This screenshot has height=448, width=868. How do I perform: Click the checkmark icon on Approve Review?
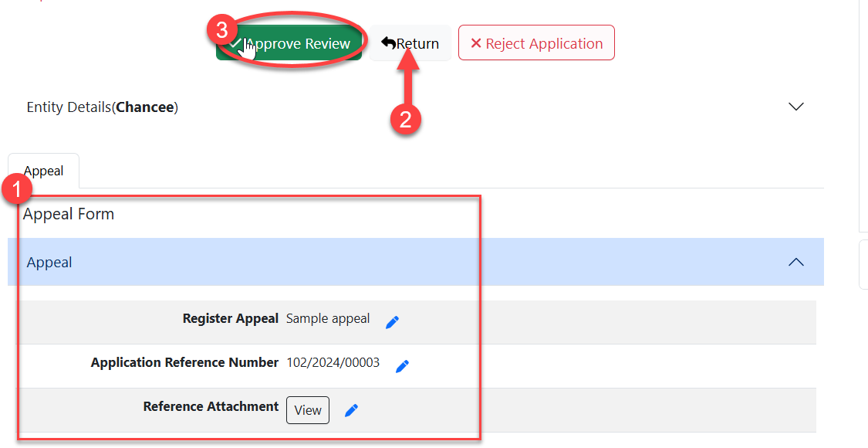pos(235,43)
